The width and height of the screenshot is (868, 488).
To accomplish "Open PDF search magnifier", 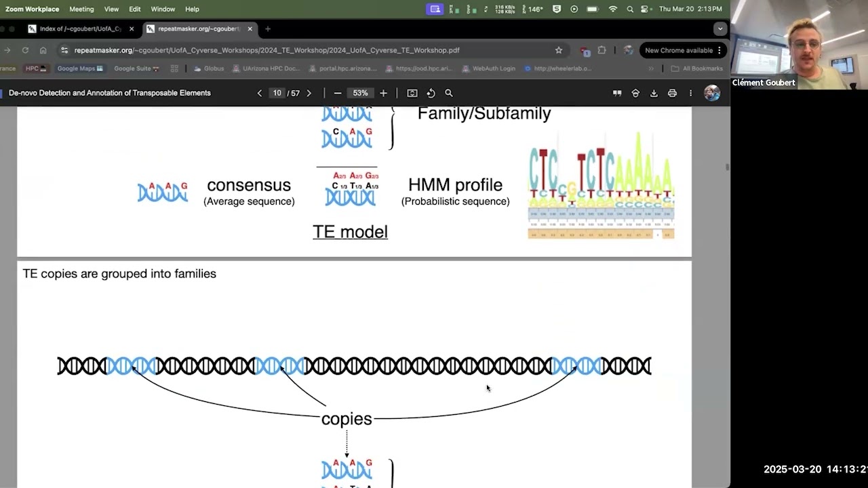I will [x=449, y=93].
